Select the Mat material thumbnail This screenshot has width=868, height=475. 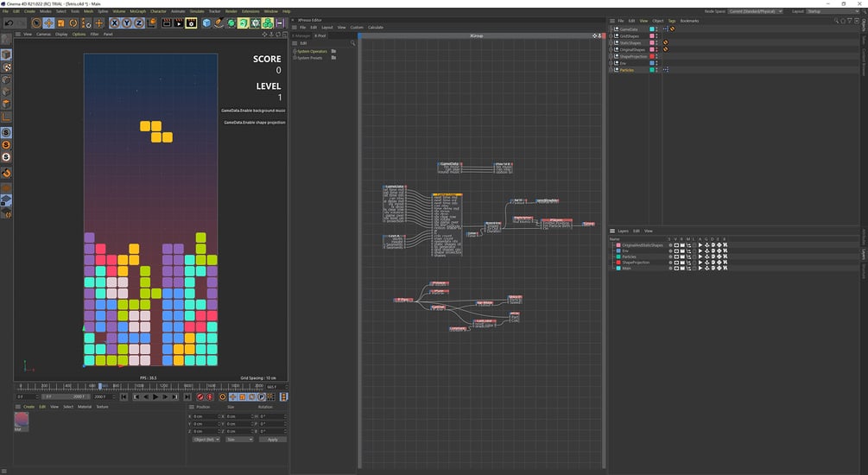pyautogui.click(x=21, y=421)
